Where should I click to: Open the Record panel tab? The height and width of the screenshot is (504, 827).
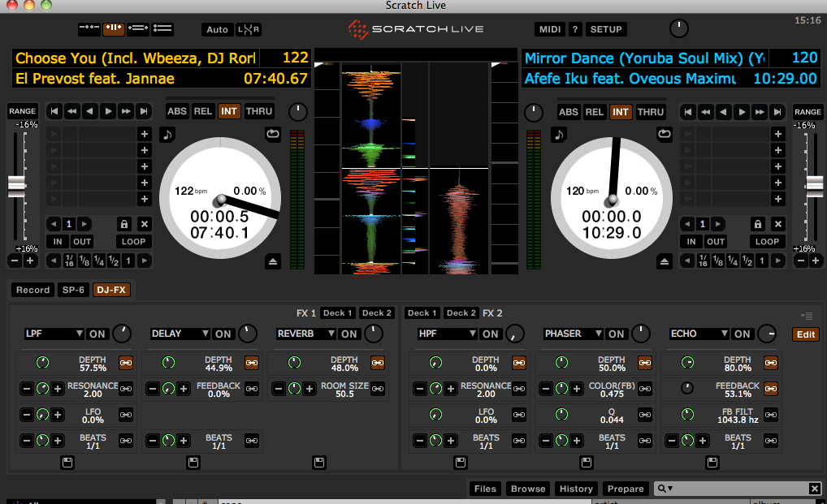(32, 290)
